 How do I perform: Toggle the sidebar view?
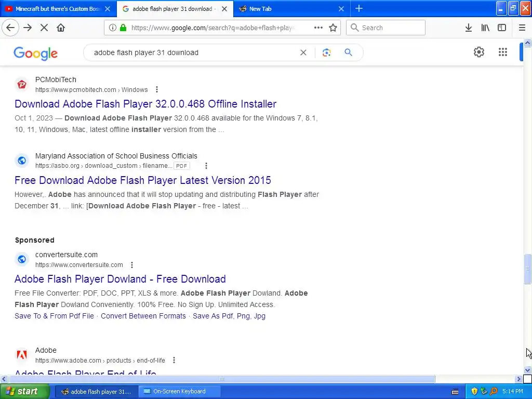coord(502,28)
